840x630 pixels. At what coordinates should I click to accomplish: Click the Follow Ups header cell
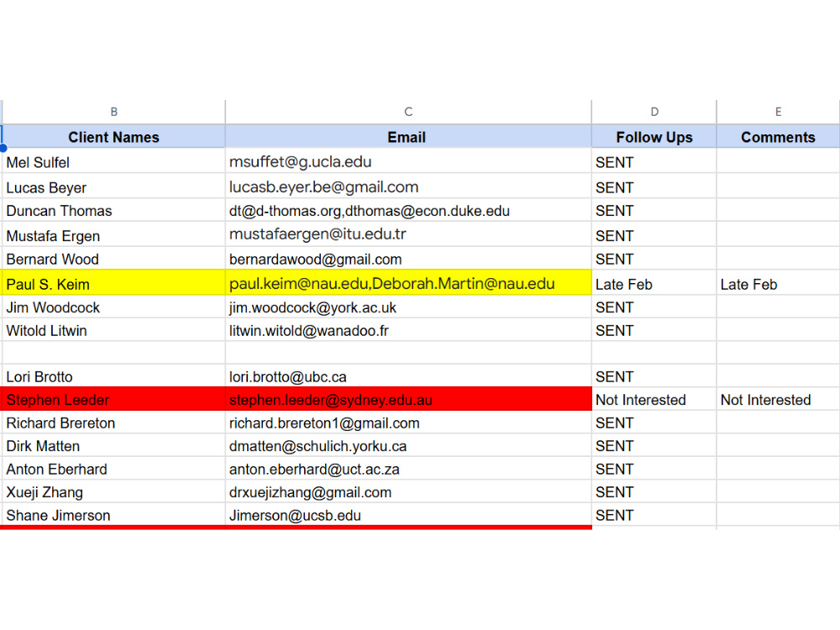pyautogui.click(x=654, y=137)
